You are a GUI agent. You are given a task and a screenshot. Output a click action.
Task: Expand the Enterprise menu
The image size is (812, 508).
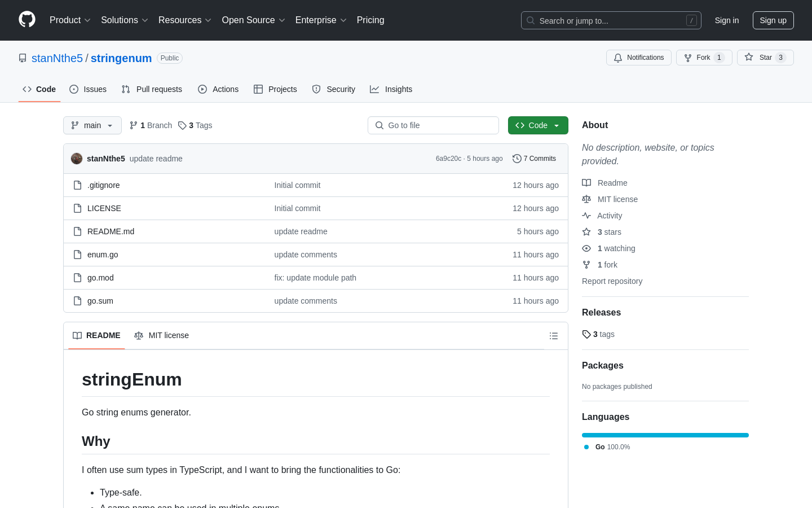[321, 20]
